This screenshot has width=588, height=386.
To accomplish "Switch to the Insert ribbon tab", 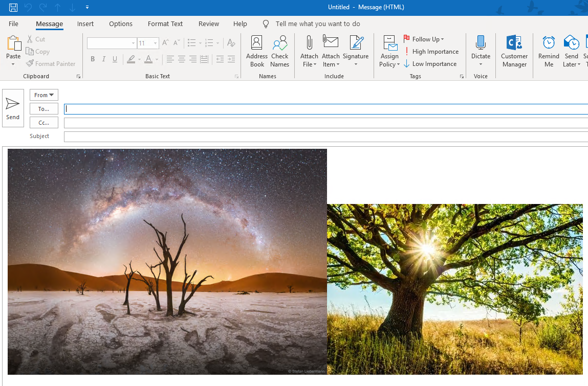I will coord(85,24).
